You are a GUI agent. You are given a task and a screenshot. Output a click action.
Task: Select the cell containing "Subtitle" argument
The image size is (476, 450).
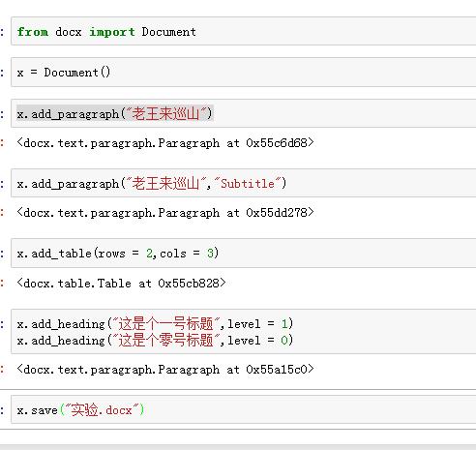(x=244, y=183)
